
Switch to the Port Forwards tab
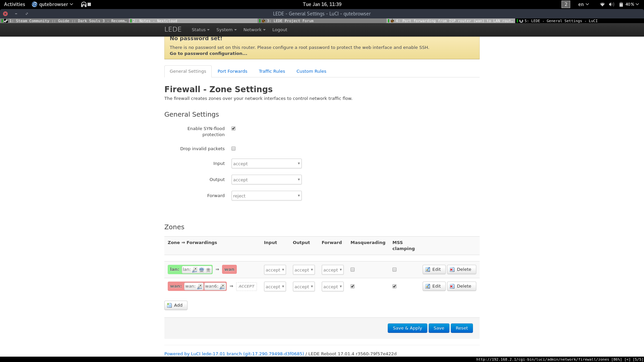coord(232,71)
